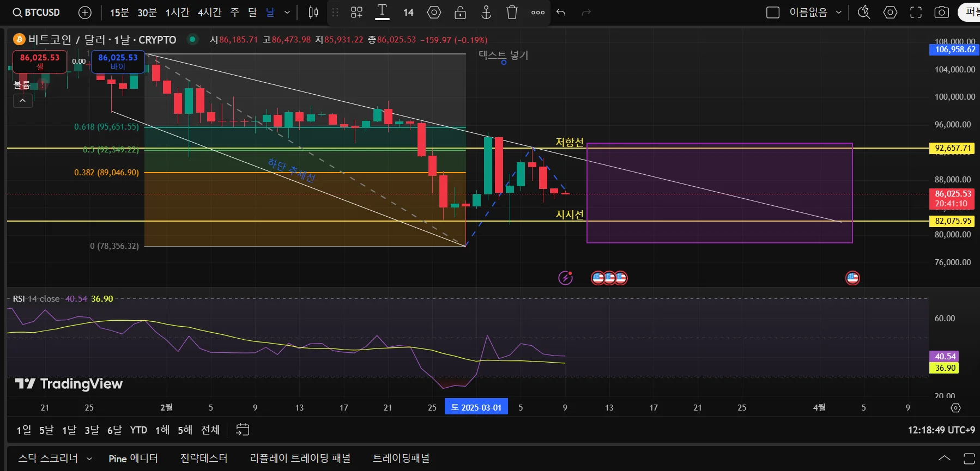The image size is (980, 471).
Task: Click the US flag event marker near April
Action: coord(852,278)
